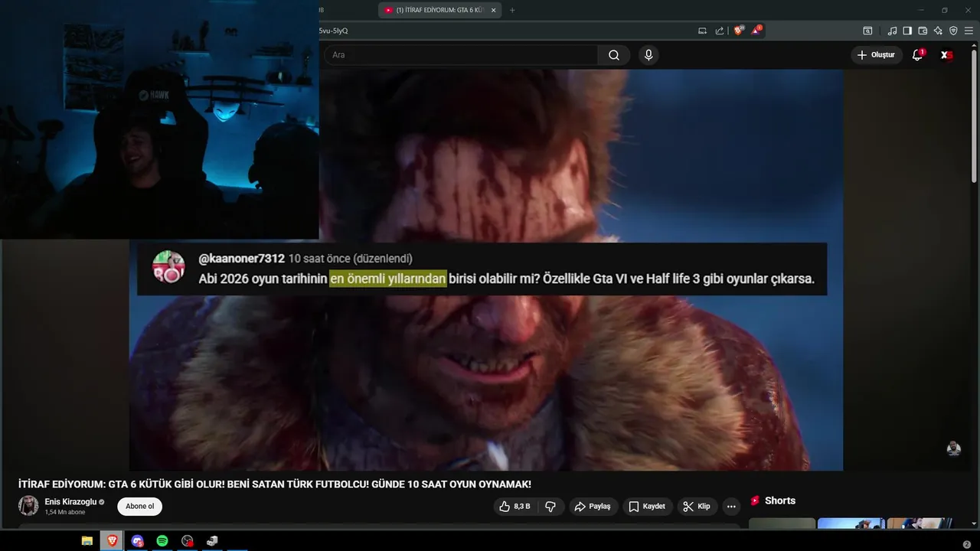Open the Brave Wallet icon

[923, 31]
